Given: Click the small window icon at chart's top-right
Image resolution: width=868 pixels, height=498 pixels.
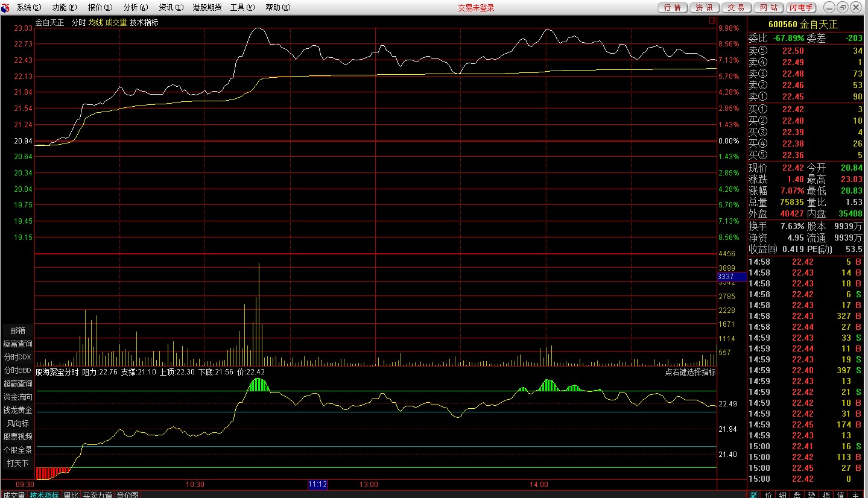Looking at the screenshot, I should pyautogui.click(x=712, y=20).
